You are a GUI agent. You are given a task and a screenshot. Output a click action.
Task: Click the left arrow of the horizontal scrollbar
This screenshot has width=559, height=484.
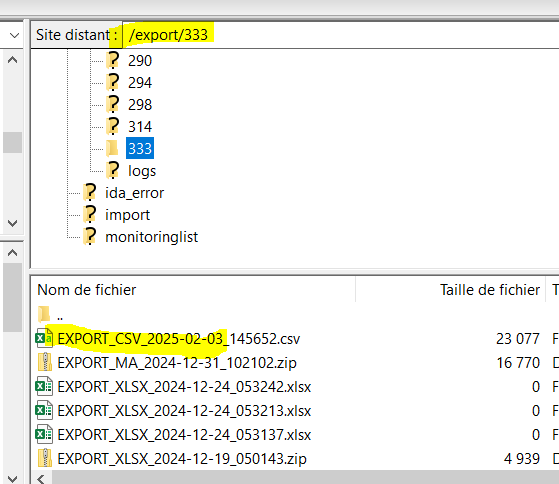coord(41,478)
